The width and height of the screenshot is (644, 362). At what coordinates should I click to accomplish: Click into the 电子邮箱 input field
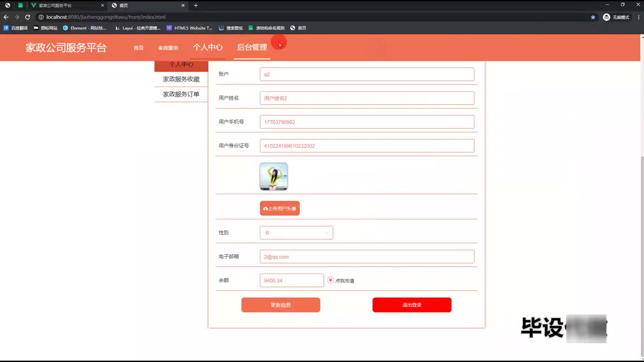(367, 257)
